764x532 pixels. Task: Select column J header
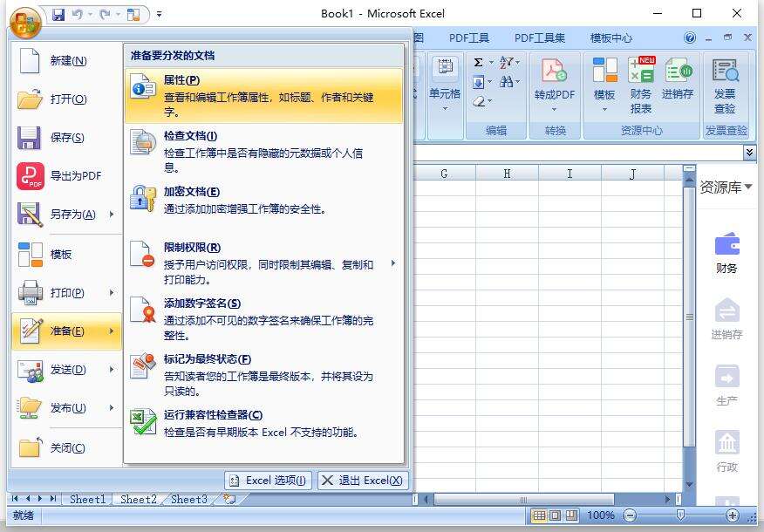pyautogui.click(x=632, y=174)
